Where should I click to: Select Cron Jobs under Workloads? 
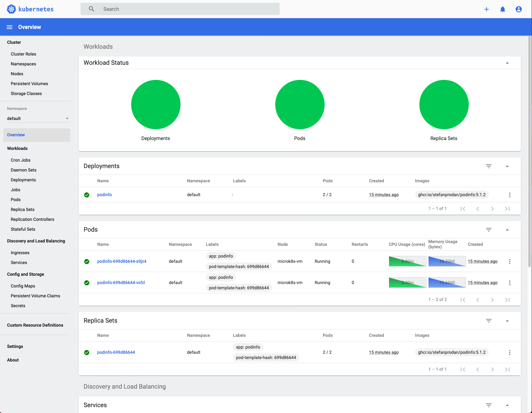point(20,160)
